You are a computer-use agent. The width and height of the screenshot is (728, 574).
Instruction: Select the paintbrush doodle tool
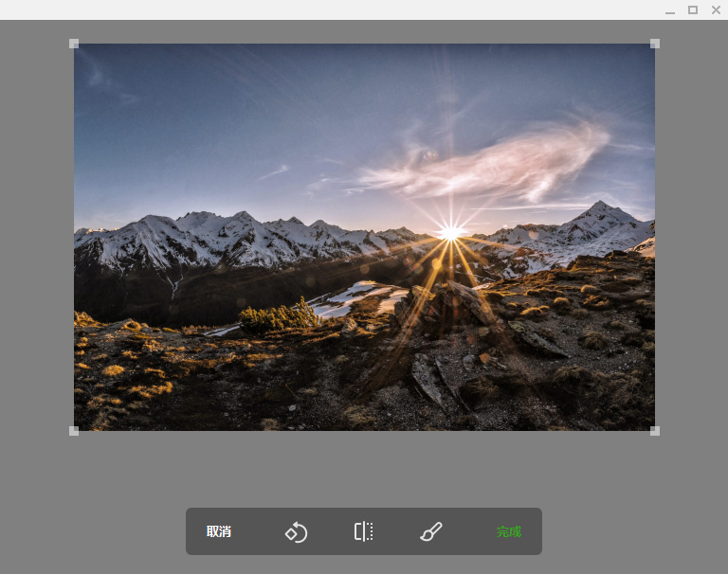click(x=431, y=531)
